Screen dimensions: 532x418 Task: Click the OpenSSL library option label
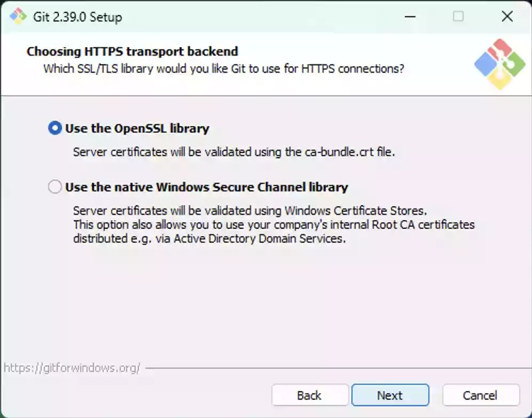136,128
